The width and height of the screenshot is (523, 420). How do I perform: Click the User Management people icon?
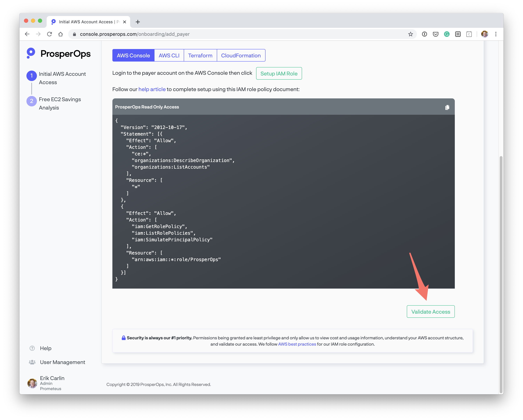click(x=32, y=362)
